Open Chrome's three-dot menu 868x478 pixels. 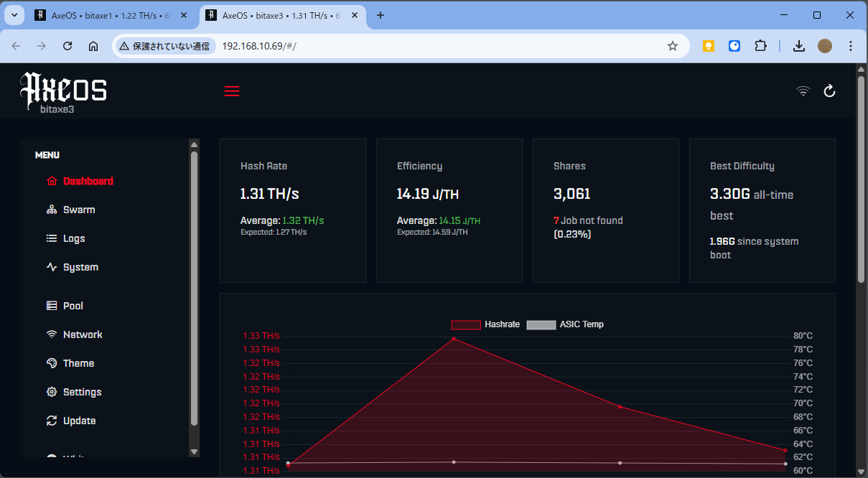tap(851, 46)
